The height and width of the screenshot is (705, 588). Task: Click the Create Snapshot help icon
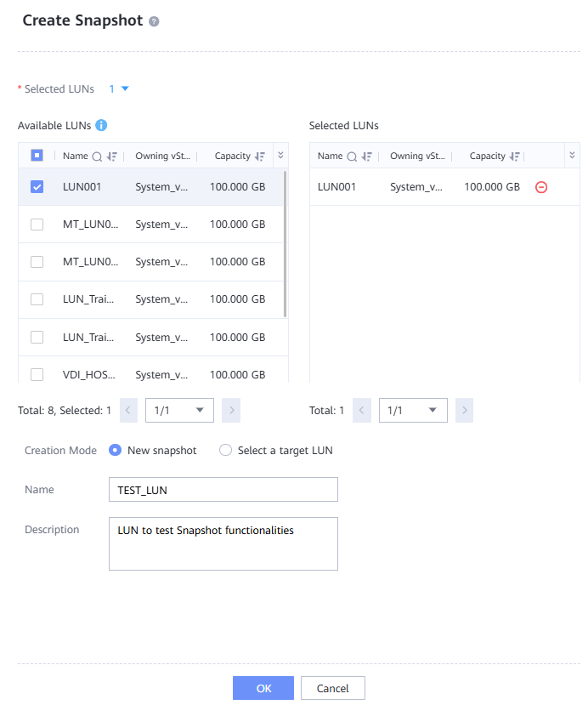click(x=154, y=21)
